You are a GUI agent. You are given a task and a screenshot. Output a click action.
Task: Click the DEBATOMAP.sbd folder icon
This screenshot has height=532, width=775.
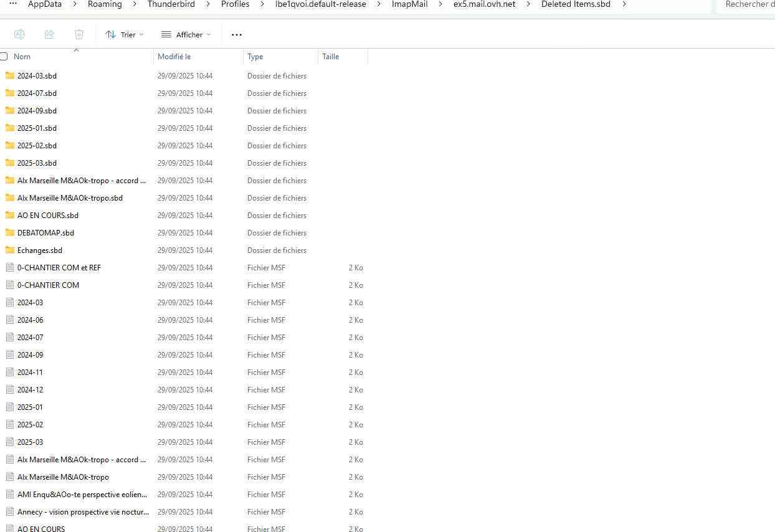pyautogui.click(x=9, y=233)
